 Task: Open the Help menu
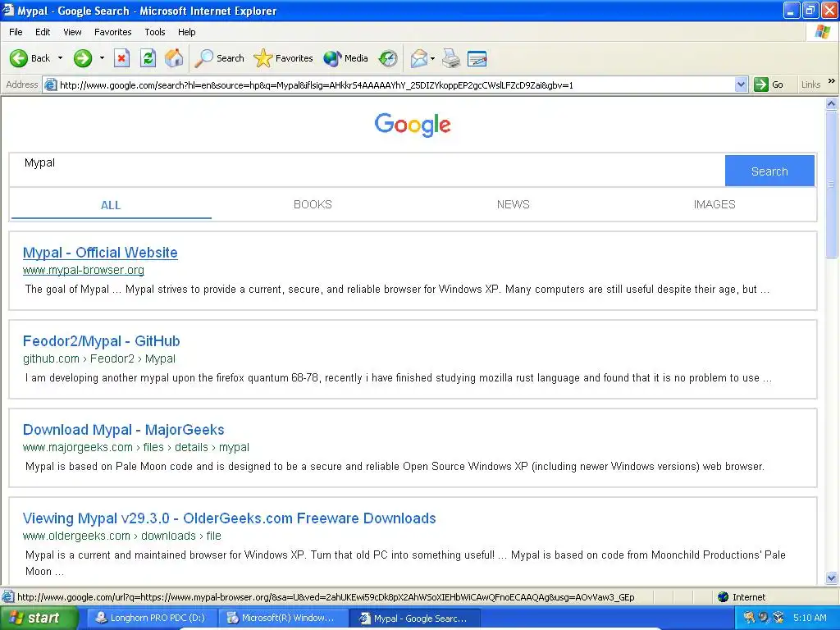coord(186,32)
